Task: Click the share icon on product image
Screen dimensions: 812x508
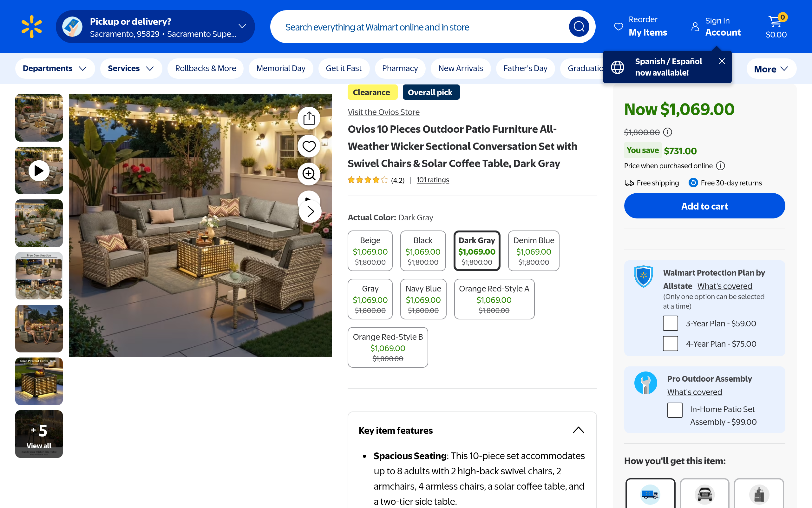Action: (309, 118)
